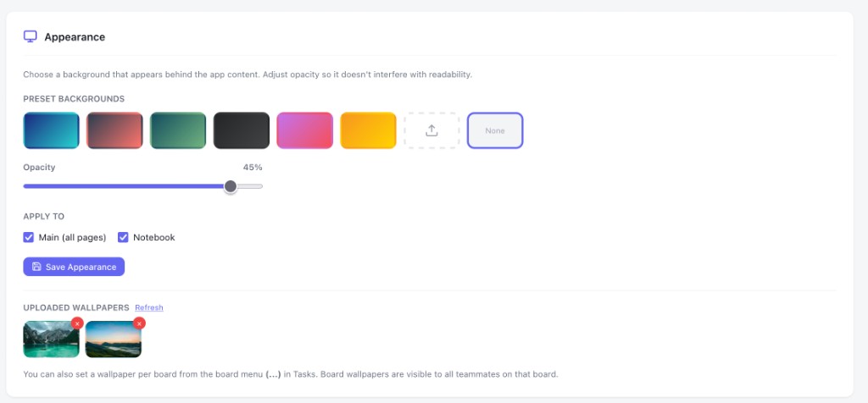Viewport: 868px width, 403px height.
Task: Select the None background option
Action: point(495,130)
